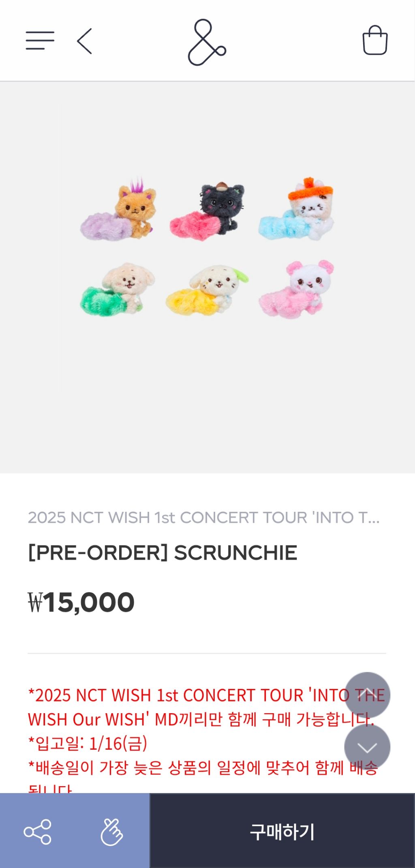Tap the ampersand store logo
The height and width of the screenshot is (868, 415).
(x=207, y=42)
